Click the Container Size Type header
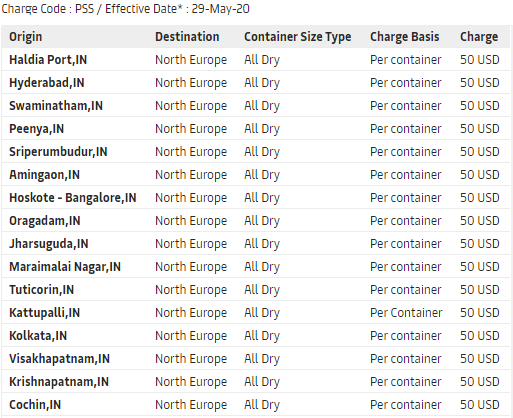 click(x=298, y=37)
